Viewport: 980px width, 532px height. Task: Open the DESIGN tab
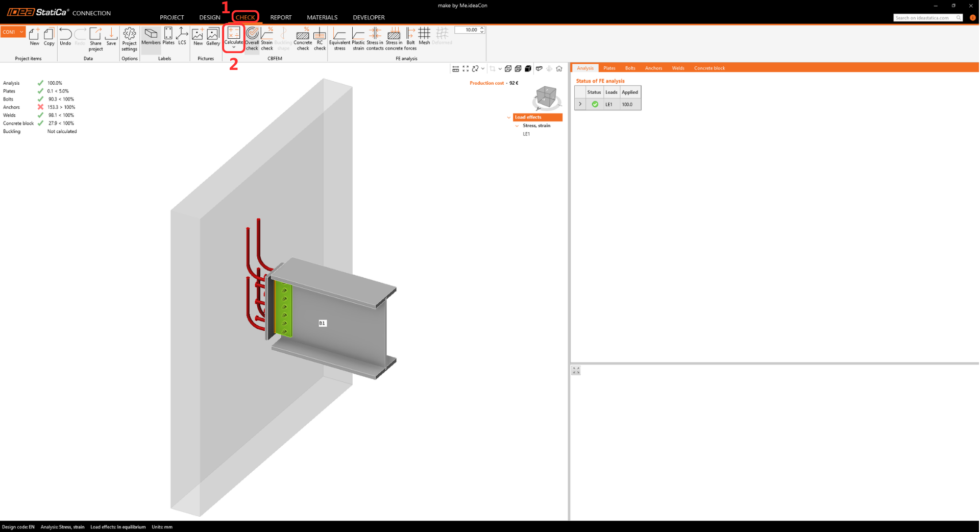tap(210, 17)
